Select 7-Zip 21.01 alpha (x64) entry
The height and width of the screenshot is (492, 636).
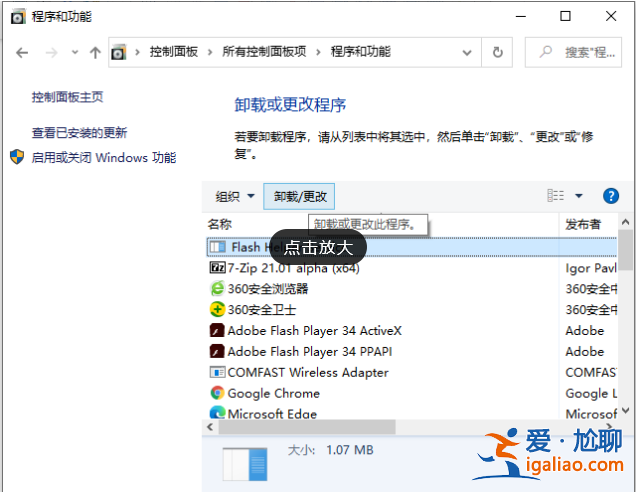(x=294, y=268)
